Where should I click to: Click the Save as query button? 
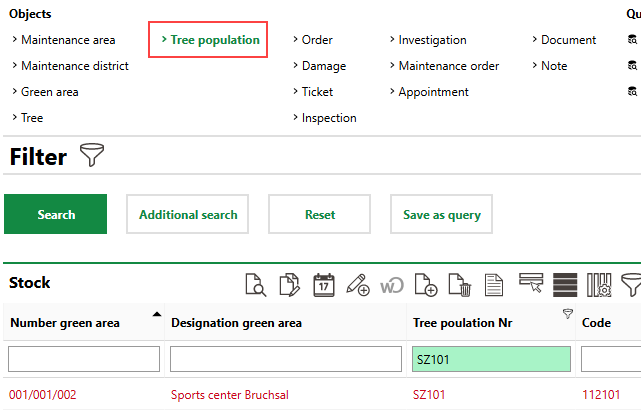441,214
